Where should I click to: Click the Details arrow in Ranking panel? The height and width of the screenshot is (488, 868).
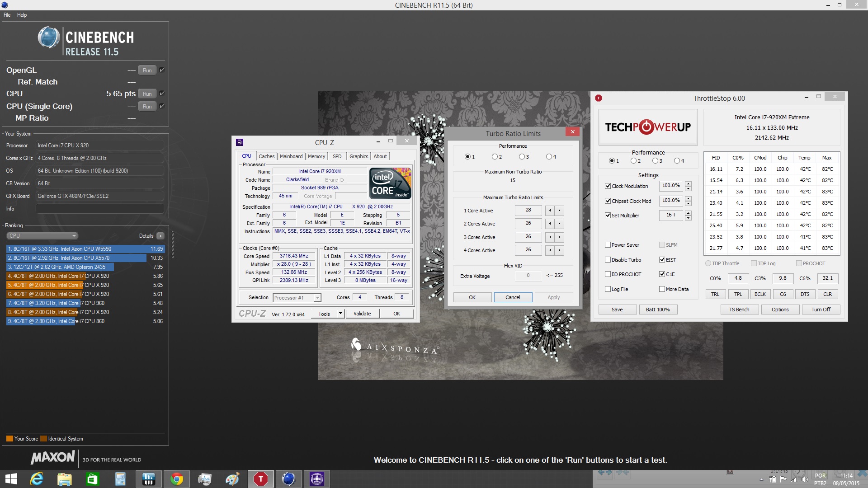click(160, 236)
